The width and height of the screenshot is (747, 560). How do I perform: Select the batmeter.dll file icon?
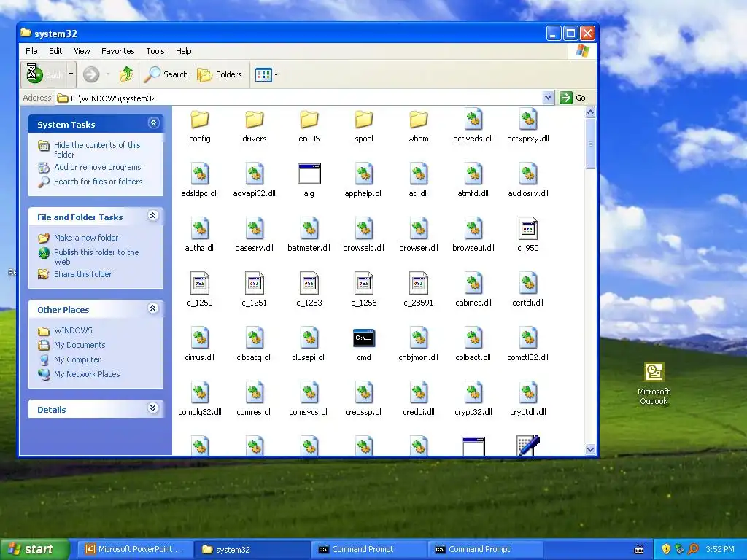pyautogui.click(x=309, y=229)
